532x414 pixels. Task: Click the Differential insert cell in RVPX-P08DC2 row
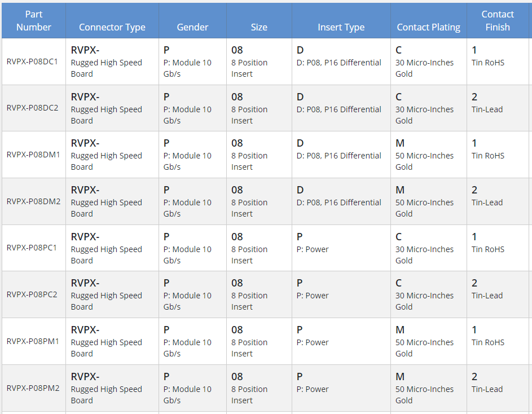pos(339,109)
